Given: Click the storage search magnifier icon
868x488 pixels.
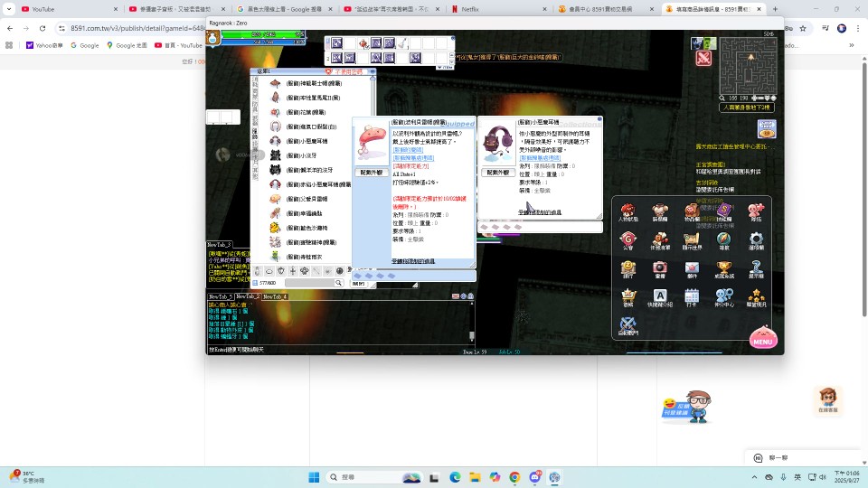Looking at the screenshot, I should 339,283.
